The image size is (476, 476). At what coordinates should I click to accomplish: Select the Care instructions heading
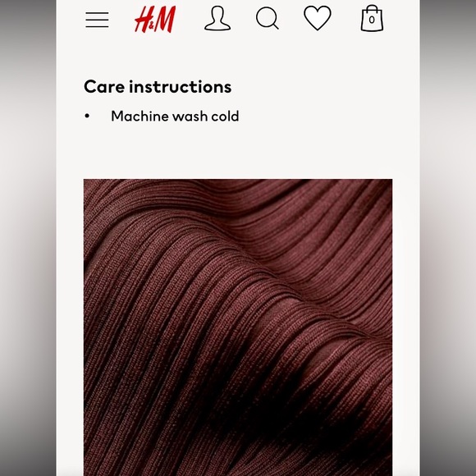tap(158, 86)
